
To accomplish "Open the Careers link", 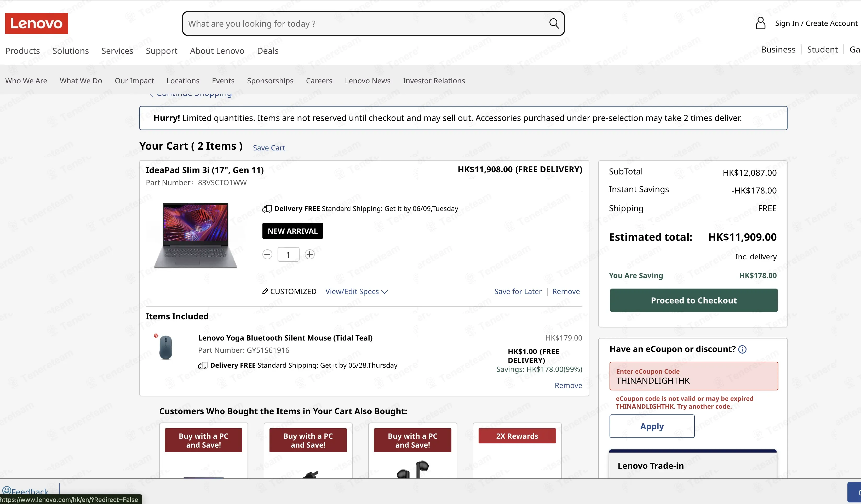I will 319,80.
